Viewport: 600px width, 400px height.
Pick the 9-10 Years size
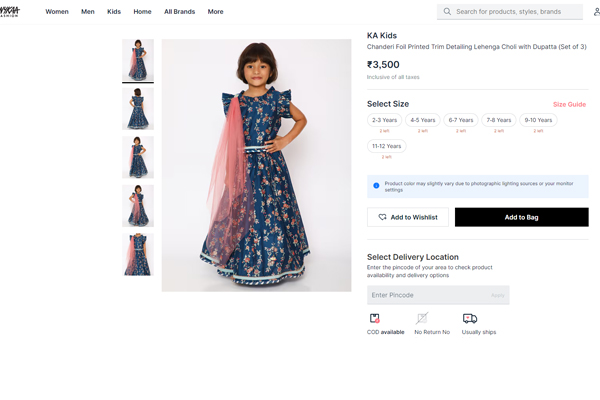[x=538, y=120]
